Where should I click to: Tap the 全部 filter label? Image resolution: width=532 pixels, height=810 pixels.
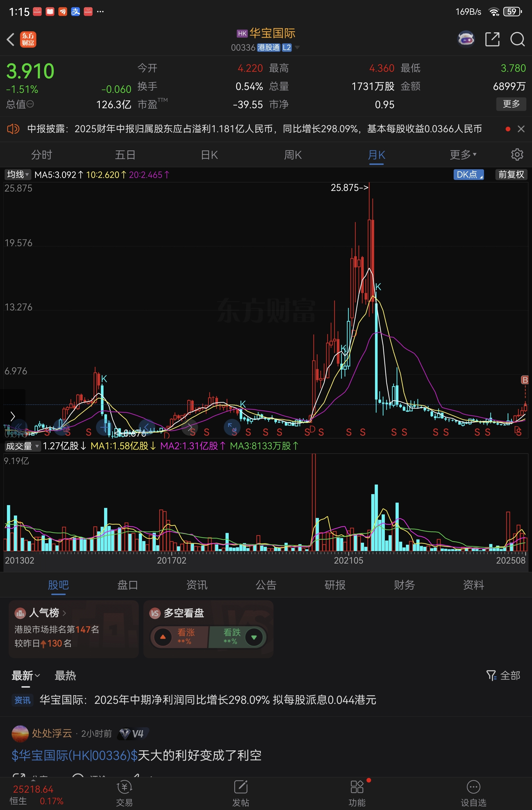click(510, 675)
